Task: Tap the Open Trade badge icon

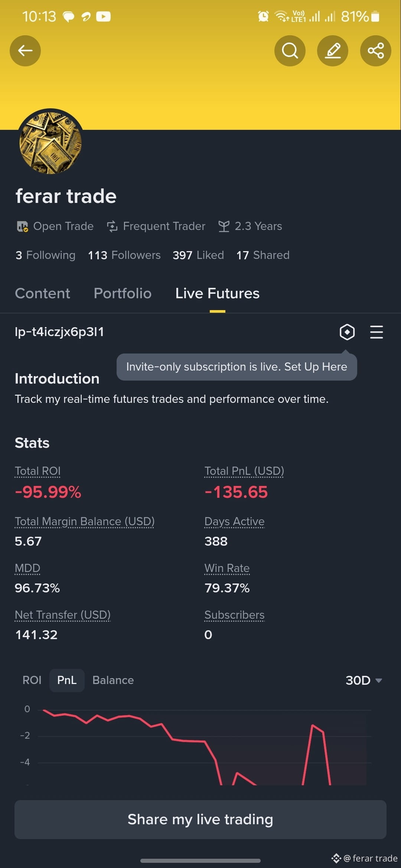Action: point(23,226)
